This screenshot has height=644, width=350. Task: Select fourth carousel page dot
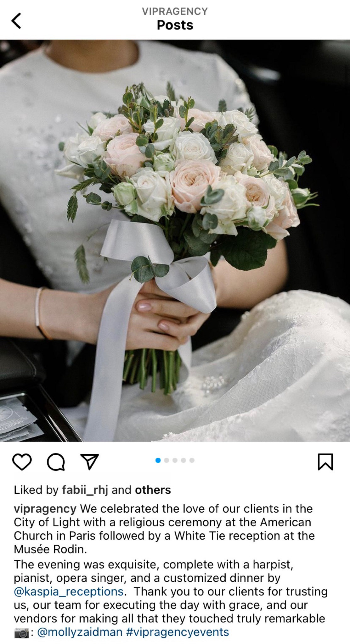pos(183,460)
